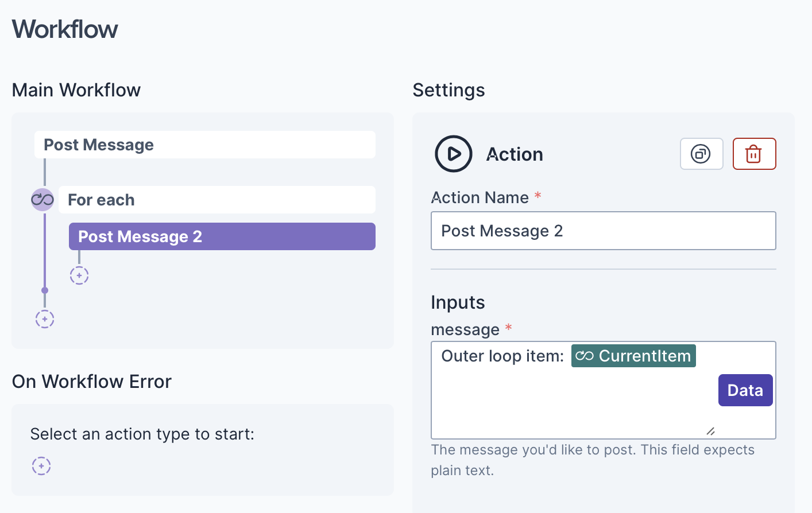
Task: Focus the Action Name input field
Action: coord(603,231)
